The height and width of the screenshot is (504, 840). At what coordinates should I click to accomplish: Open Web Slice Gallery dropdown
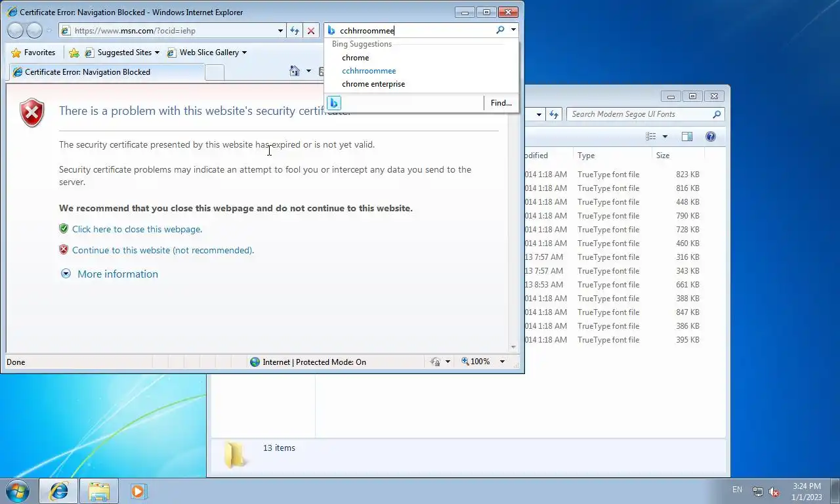[207, 52]
